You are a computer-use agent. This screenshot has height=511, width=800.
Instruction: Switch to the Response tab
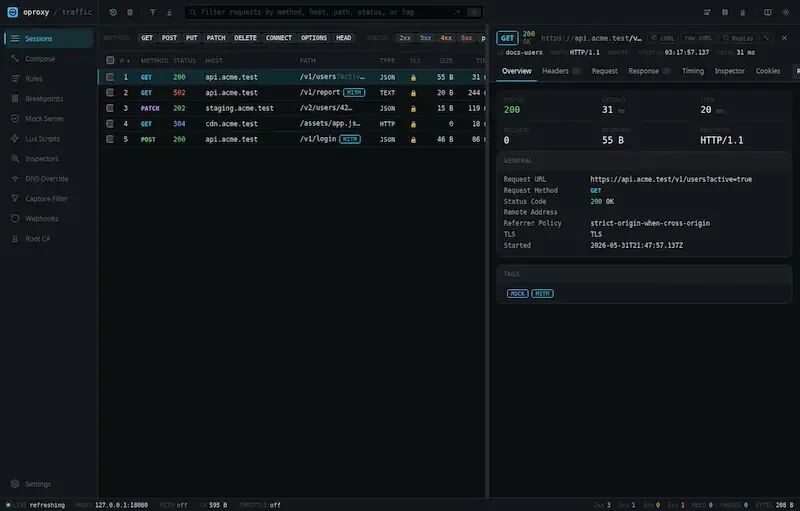(649, 71)
